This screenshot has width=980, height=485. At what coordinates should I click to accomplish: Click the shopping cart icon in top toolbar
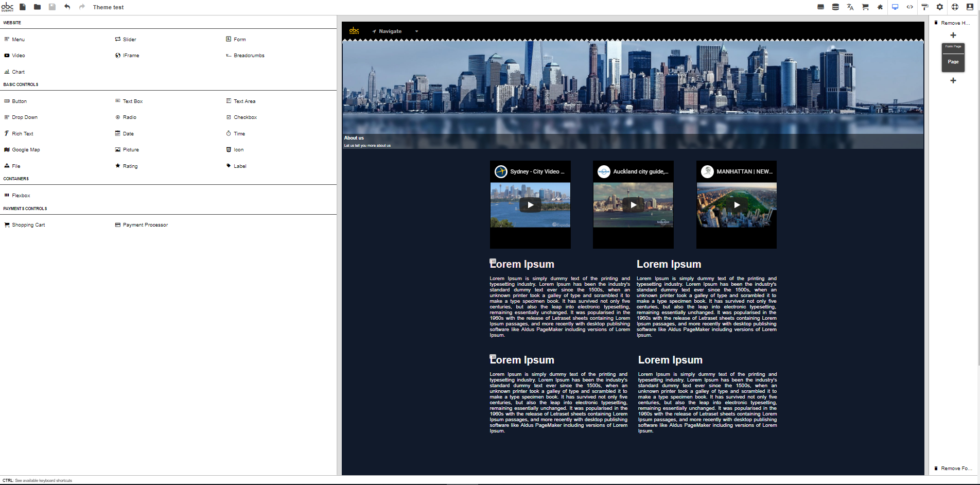pyautogui.click(x=865, y=7)
